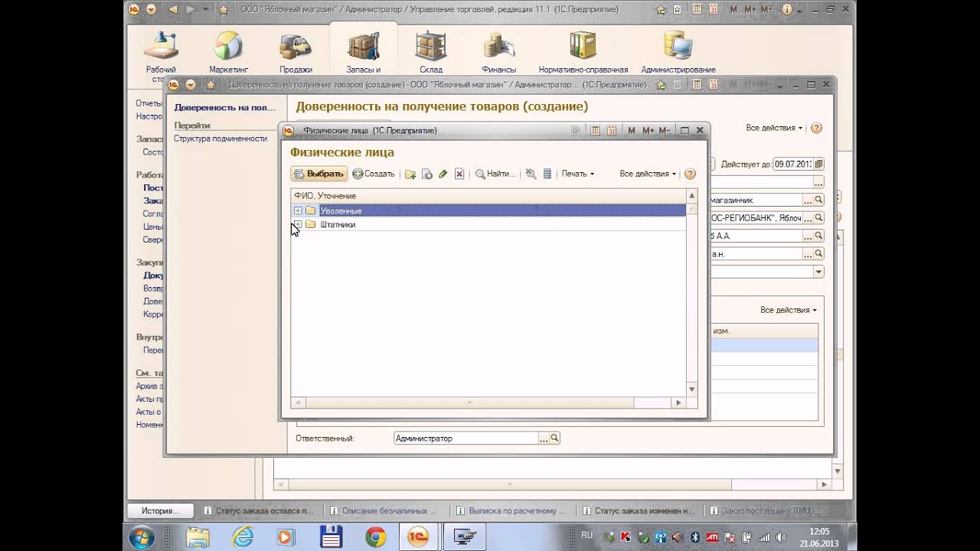
Task: Open the Найти... search tool
Action: [495, 174]
